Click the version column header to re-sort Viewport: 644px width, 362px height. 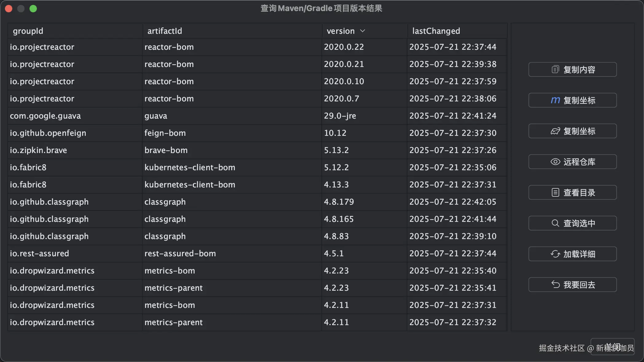(x=340, y=31)
